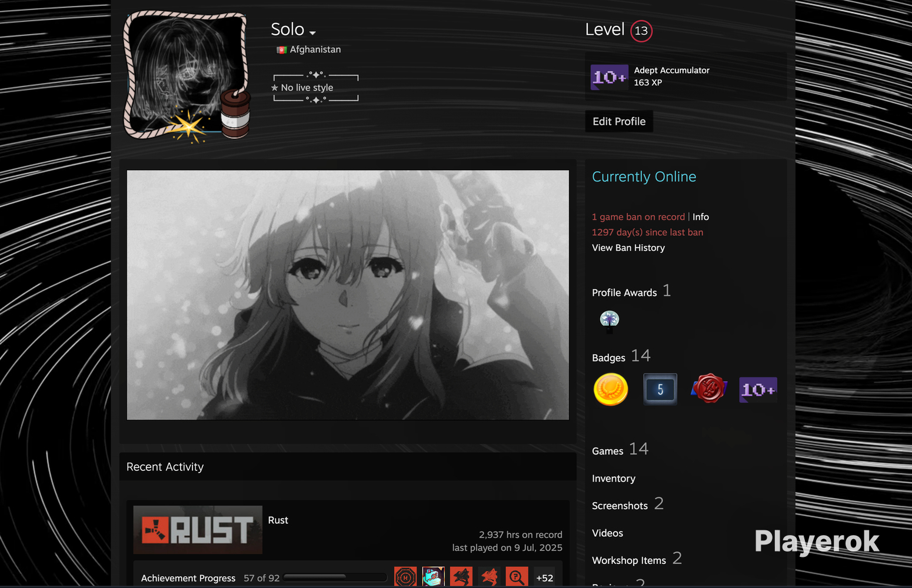This screenshot has width=912, height=588.
Task: Click the Rust achievement progress bar
Action: point(335,577)
